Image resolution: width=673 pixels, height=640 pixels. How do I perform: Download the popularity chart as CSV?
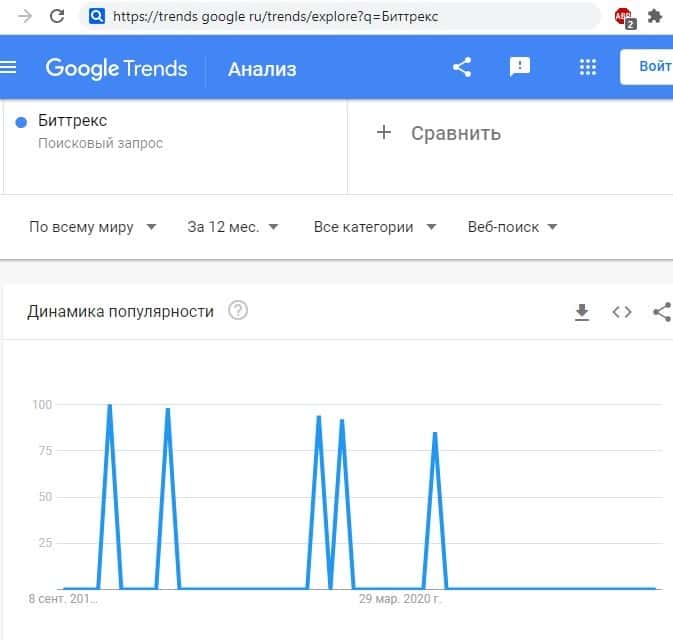click(582, 312)
